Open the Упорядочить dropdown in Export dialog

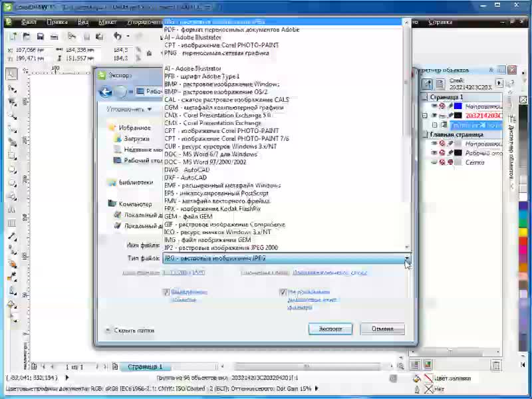tap(128, 109)
